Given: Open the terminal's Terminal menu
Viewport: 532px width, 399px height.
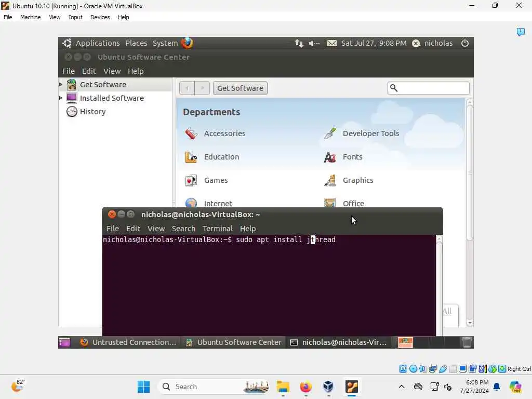Looking at the screenshot, I should click(x=218, y=229).
